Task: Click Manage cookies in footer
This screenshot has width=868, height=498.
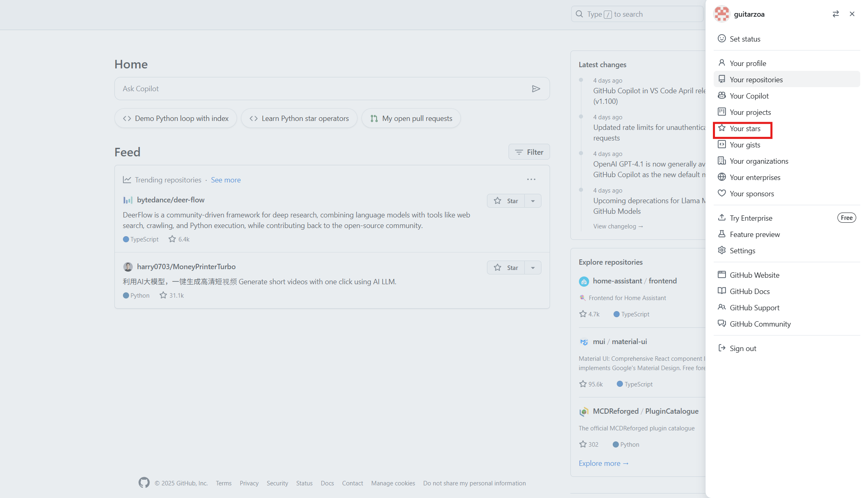Action: [x=393, y=483]
